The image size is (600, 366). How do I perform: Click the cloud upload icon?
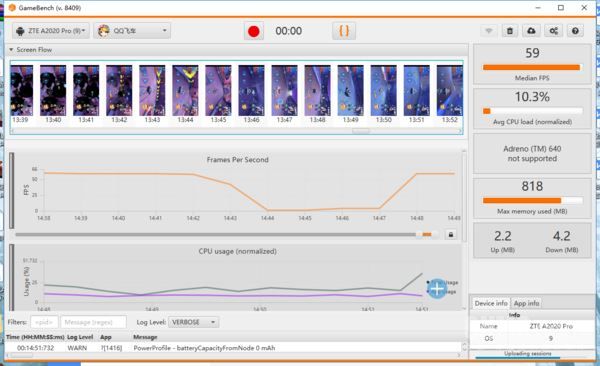click(531, 31)
